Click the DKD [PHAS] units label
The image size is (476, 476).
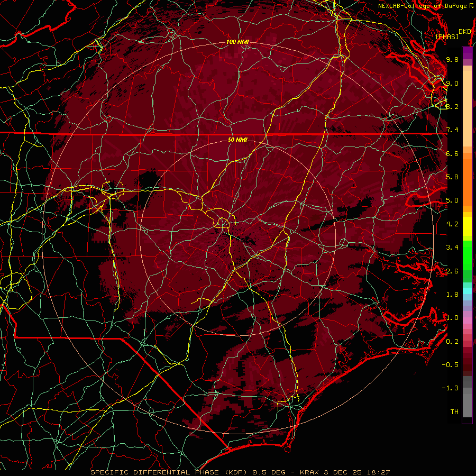click(x=453, y=34)
